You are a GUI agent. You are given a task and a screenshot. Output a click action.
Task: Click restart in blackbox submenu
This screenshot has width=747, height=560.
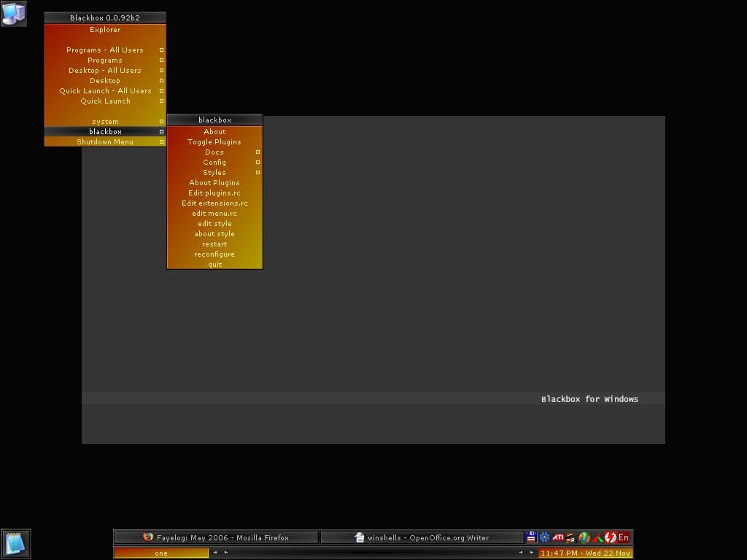[x=215, y=244]
